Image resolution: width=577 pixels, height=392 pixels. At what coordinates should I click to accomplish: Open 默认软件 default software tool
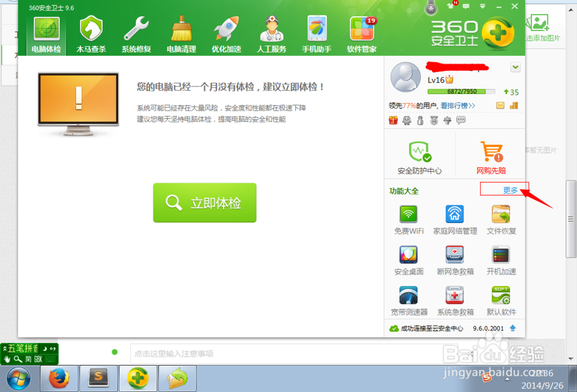501,301
